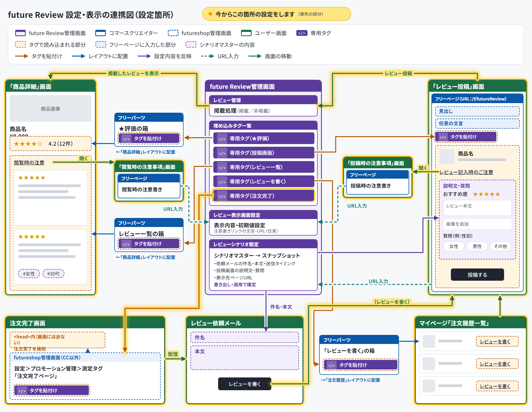Click stars in review card with #女性 tag
Image resolution: width=532 pixels, height=412 pixels.
coord(32,237)
